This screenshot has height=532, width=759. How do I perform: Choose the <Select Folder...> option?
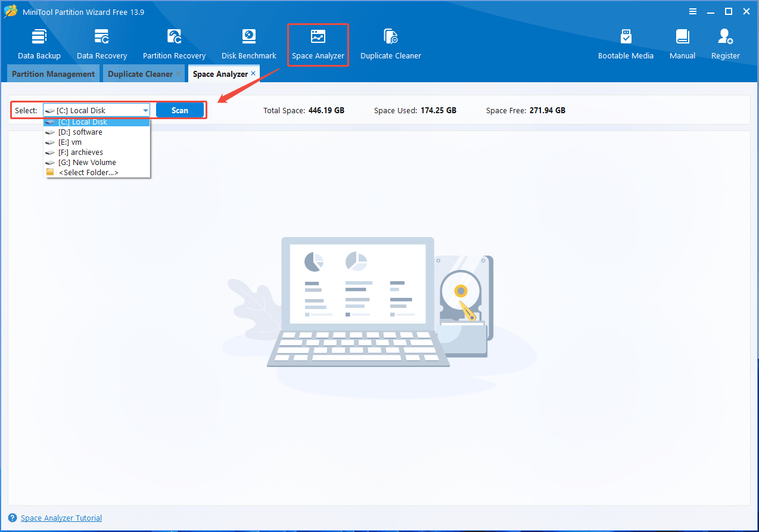(97, 172)
